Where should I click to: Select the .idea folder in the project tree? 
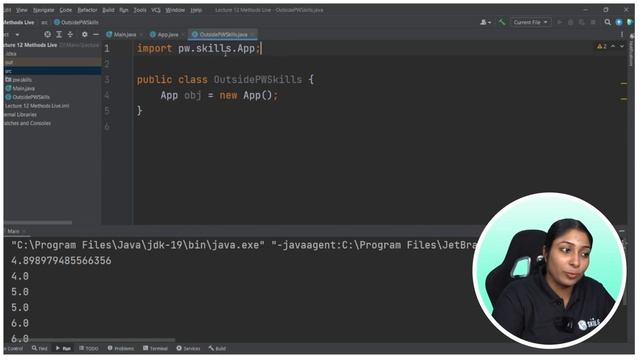(x=11, y=54)
